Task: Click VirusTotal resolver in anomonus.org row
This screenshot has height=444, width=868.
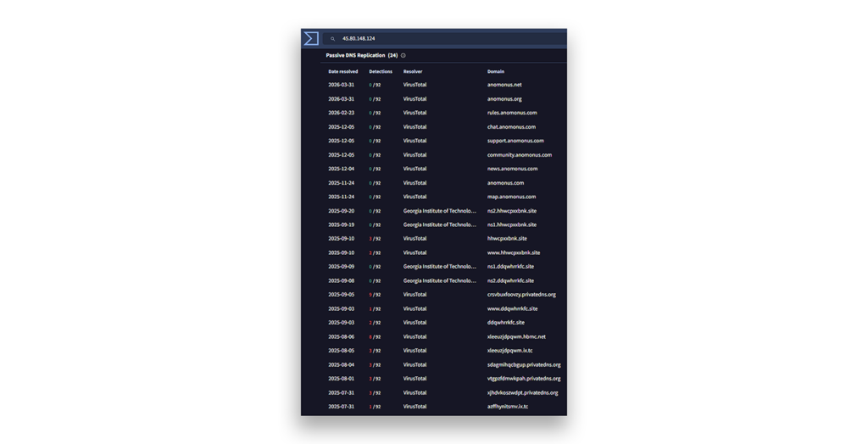Action: pos(415,99)
